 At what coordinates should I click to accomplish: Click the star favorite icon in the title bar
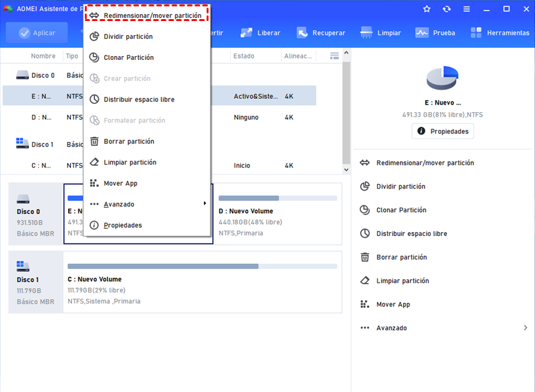[427, 9]
